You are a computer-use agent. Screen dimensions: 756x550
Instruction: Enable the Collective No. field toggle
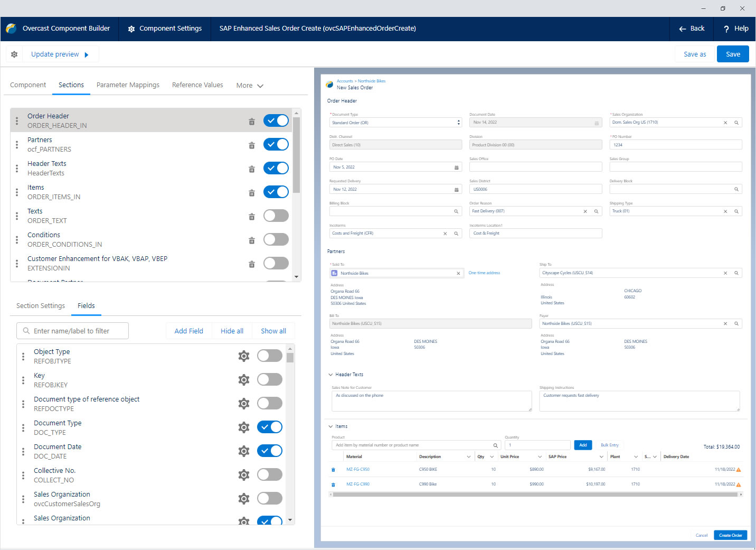click(270, 474)
